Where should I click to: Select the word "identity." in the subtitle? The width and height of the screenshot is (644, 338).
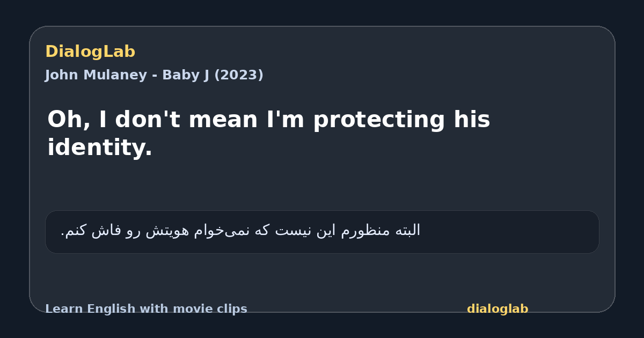[100, 148]
